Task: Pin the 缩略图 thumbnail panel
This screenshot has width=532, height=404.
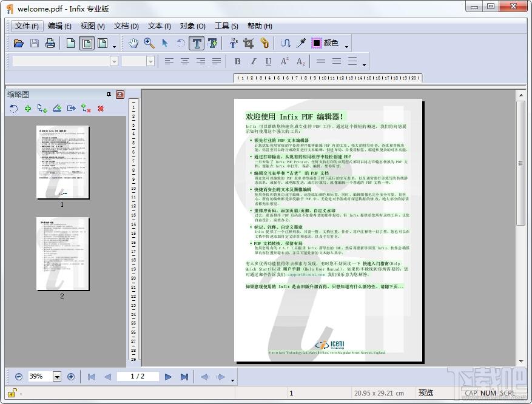Action: tap(109, 94)
